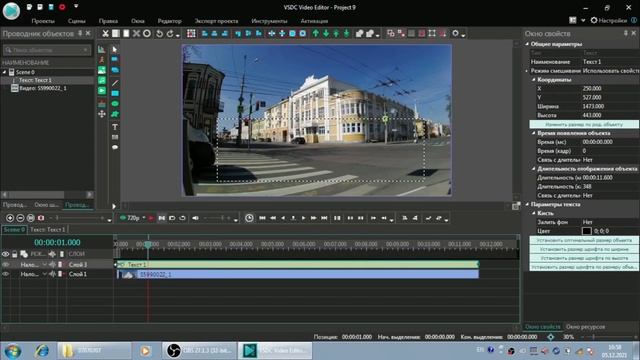Click Установить оптимальный размер объекта button
This screenshot has width=640, height=360.
(584, 240)
